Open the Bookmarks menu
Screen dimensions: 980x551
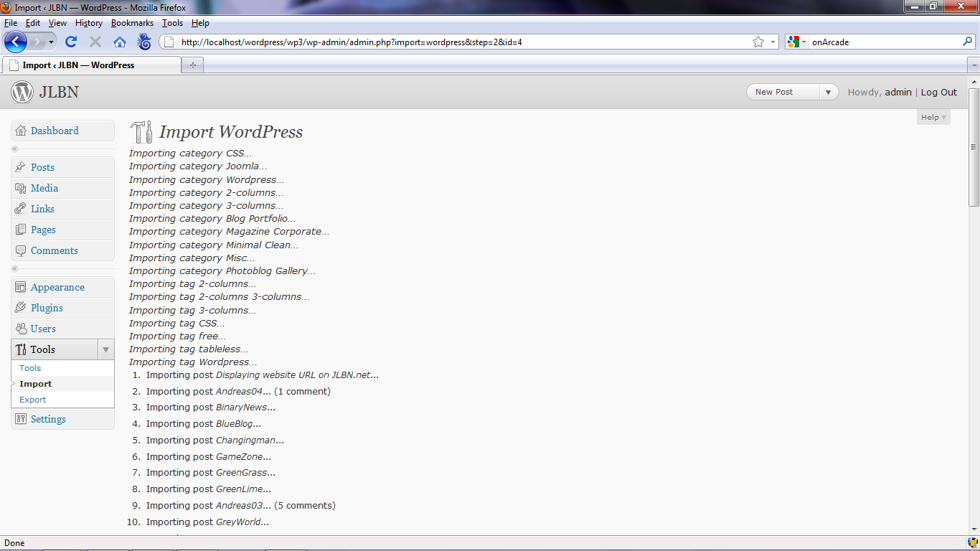[x=132, y=23]
